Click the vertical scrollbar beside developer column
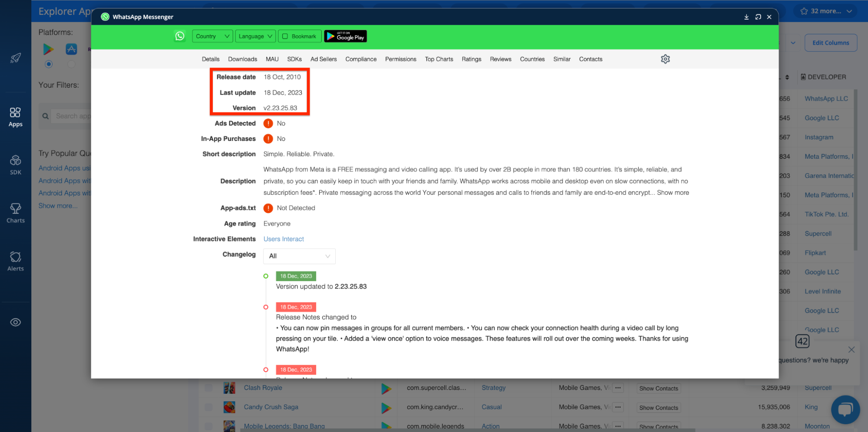This screenshot has width=868, height=432. (x=855, y=170)
